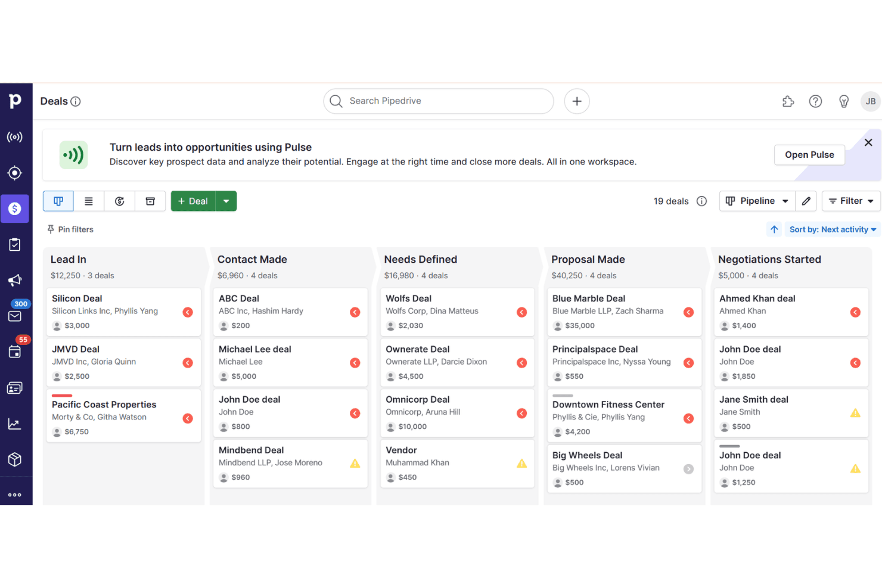Open the Insights chart sidebar icon

point(15,424)
